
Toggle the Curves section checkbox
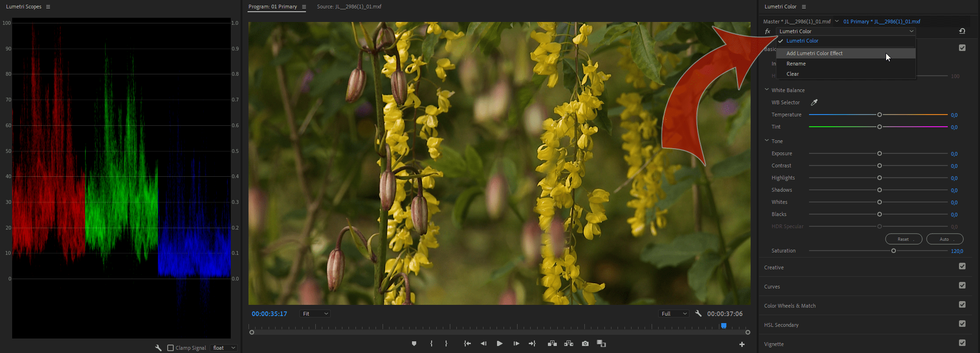pos(962,285)
